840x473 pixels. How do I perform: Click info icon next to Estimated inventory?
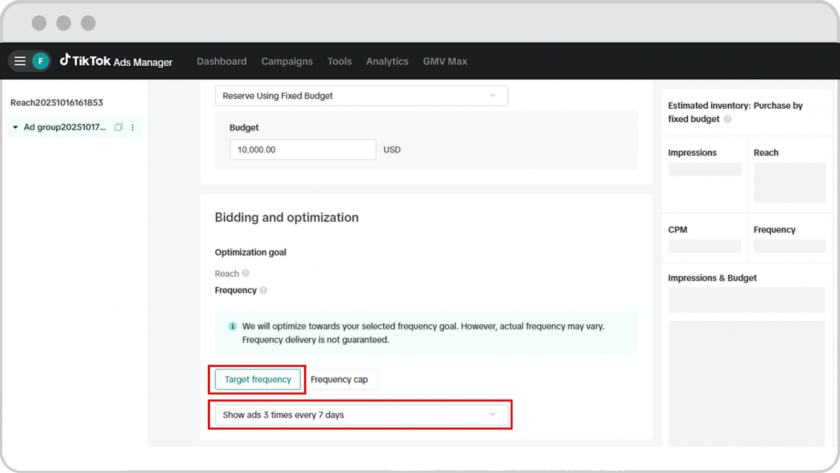tap(727, 119)
